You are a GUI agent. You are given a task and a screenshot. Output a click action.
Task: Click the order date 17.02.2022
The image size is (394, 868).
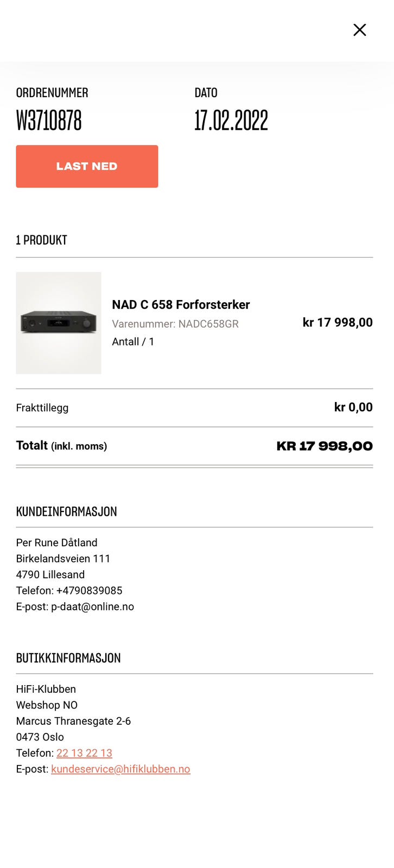pyautogui.click(x=231, y=120)
